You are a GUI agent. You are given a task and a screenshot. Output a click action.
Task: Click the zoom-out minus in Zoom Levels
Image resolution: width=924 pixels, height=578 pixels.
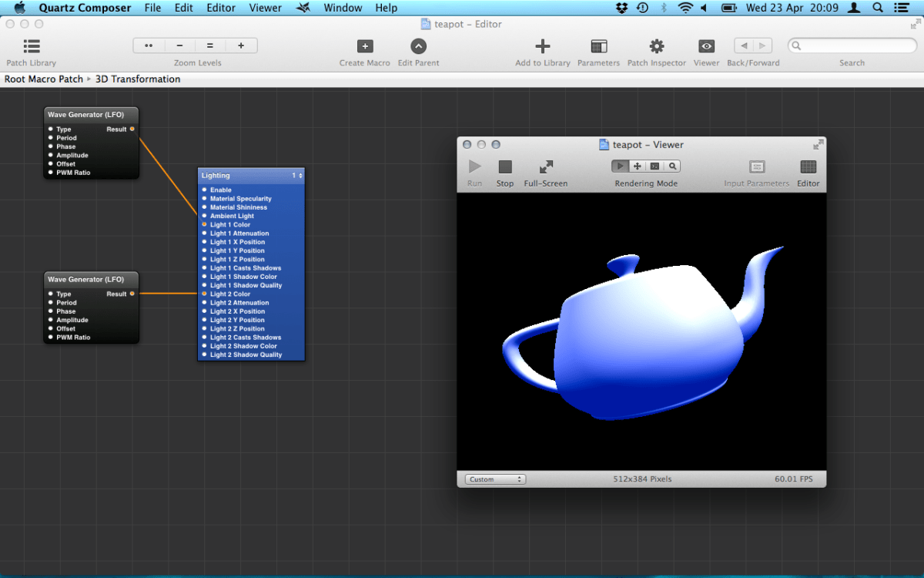click(x=179, y=45)
